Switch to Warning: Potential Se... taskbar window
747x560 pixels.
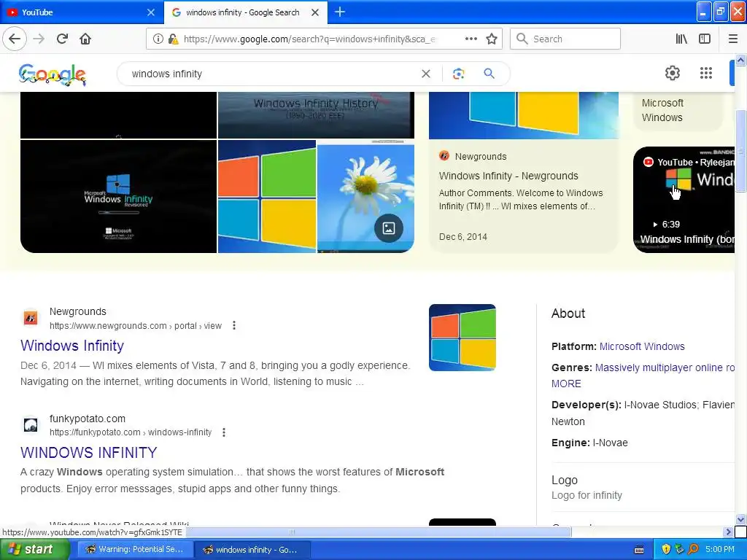pyautogui.click(x=135, y=550)
